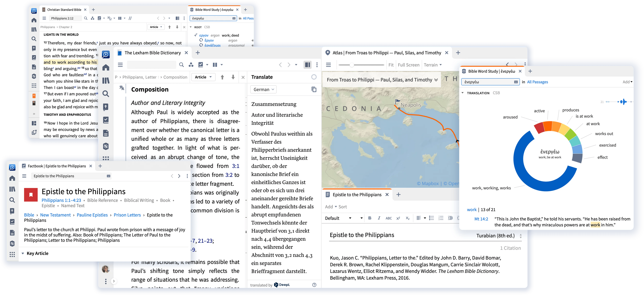644x295 pixels.
Task: Select the Christian Standard Bible tab
Action: pyautogui.click(x=64, y=9)
